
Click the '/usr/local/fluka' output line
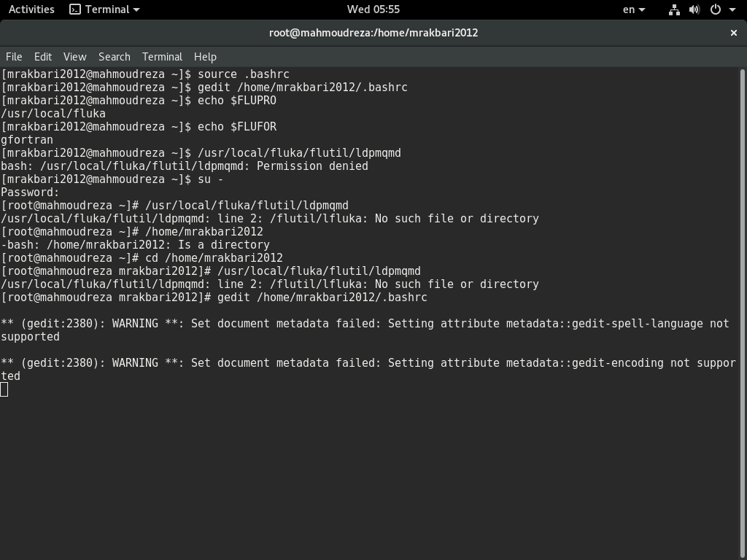point(53,114)
